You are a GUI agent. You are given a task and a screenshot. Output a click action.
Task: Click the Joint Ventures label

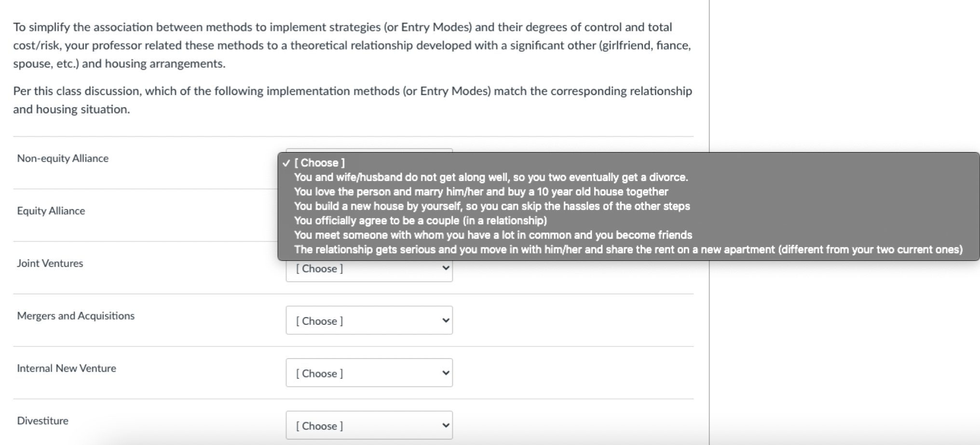pos(51,263)
